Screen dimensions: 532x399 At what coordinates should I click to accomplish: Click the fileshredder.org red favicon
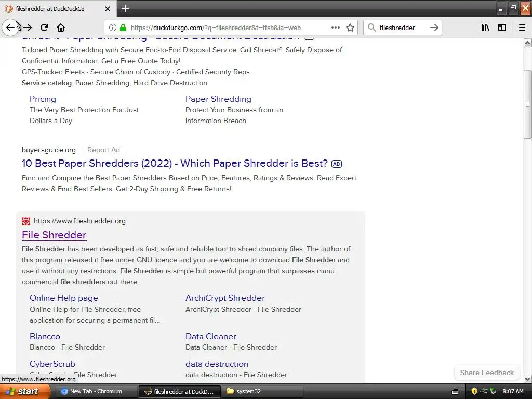26,221
